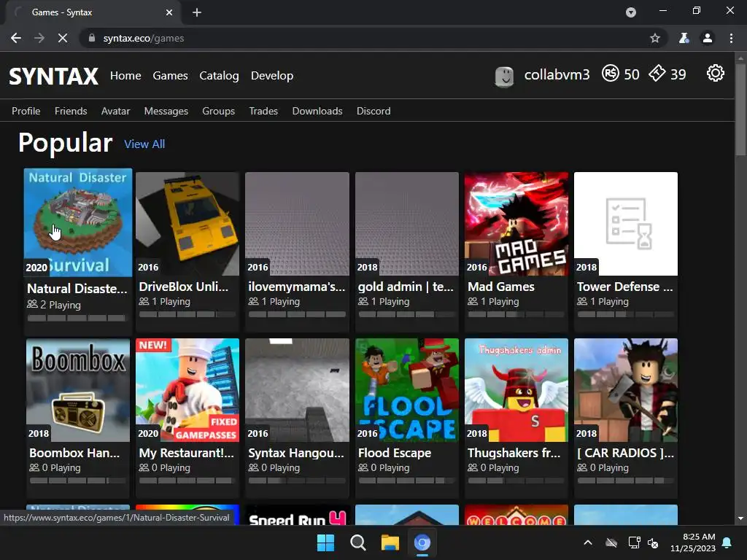Image resolution: width=747 pixels, height=560 pixels.
Task: Open the Friends sub-navigation link
Action: (71, 111)
